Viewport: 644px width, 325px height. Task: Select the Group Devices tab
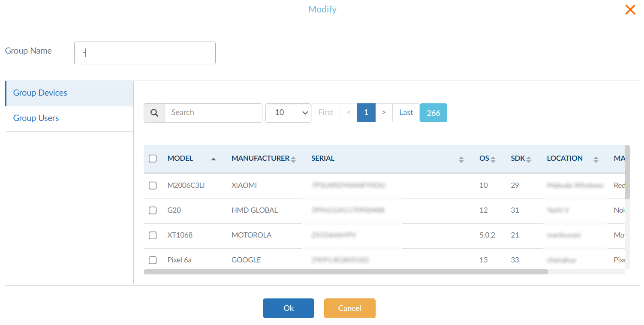[x=40, y=93]
